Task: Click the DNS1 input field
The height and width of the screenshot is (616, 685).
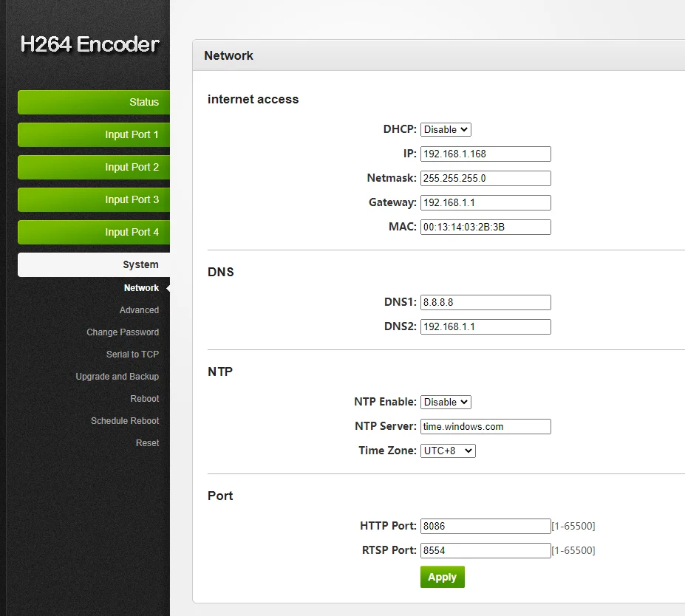Action: pyautogui.click(x=485, y=302)
